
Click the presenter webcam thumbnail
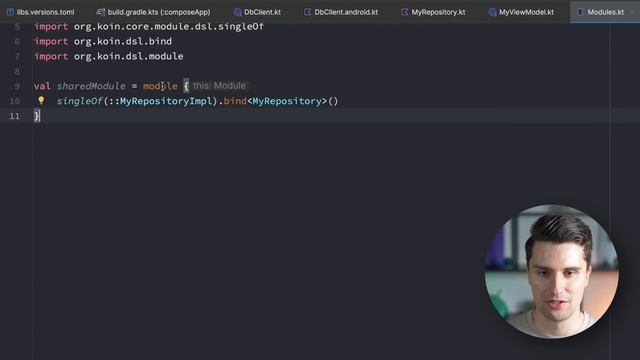[x=551, y=271]
